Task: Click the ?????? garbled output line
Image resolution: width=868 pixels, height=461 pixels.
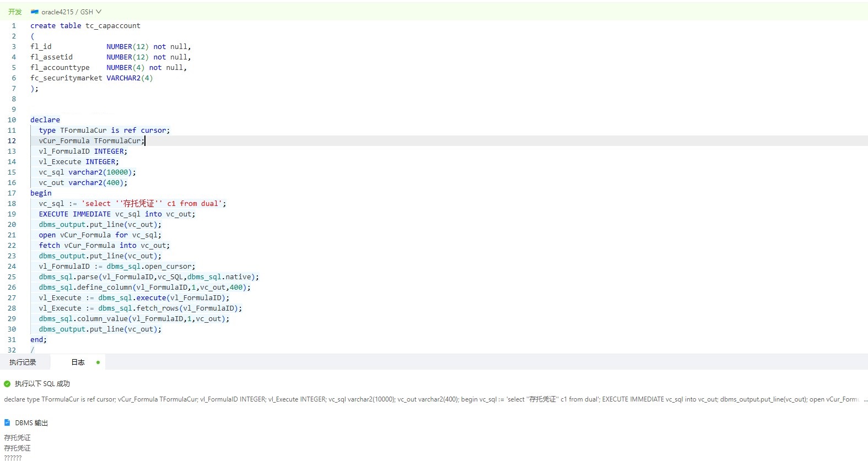Action: click(13, 458)
